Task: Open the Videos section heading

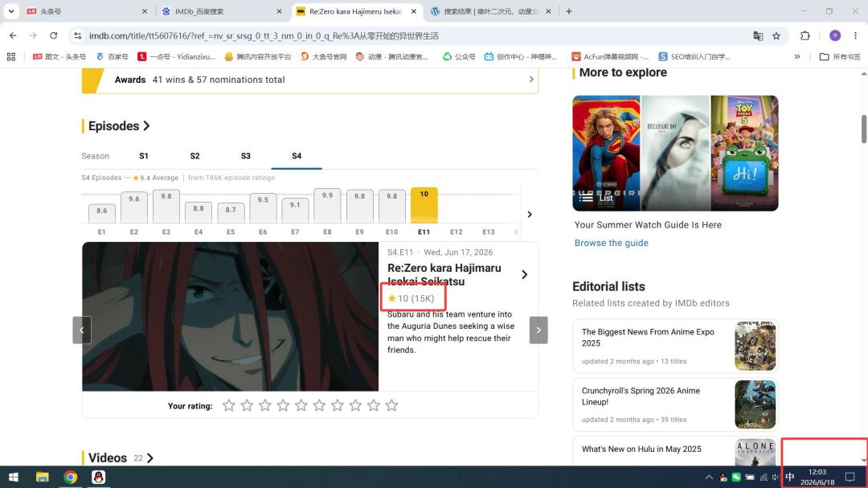Action: coord(121,457)
